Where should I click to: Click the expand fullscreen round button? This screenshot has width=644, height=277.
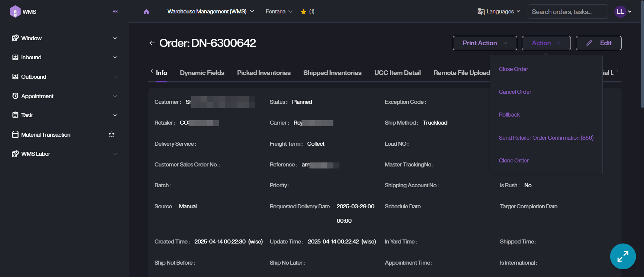click(623, 256)
